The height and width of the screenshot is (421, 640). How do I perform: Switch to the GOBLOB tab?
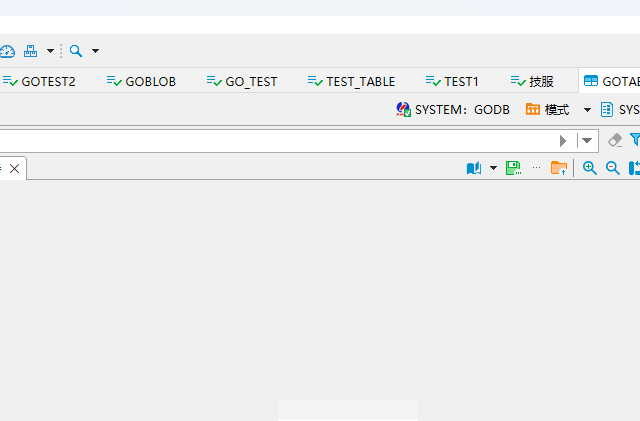141,82
